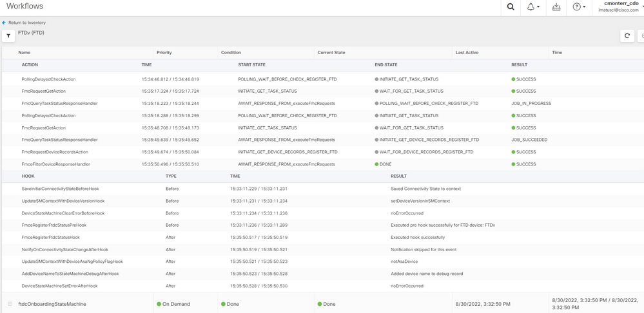Click Last Active value 8/30/2022, 3:32:50 PM

click(x=483, y=305)
